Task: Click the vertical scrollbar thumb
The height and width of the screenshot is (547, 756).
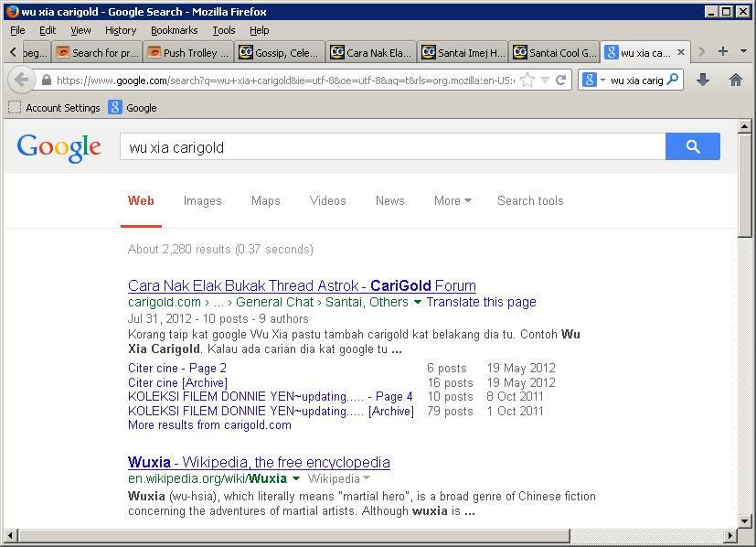Action: tap(744, 186)
